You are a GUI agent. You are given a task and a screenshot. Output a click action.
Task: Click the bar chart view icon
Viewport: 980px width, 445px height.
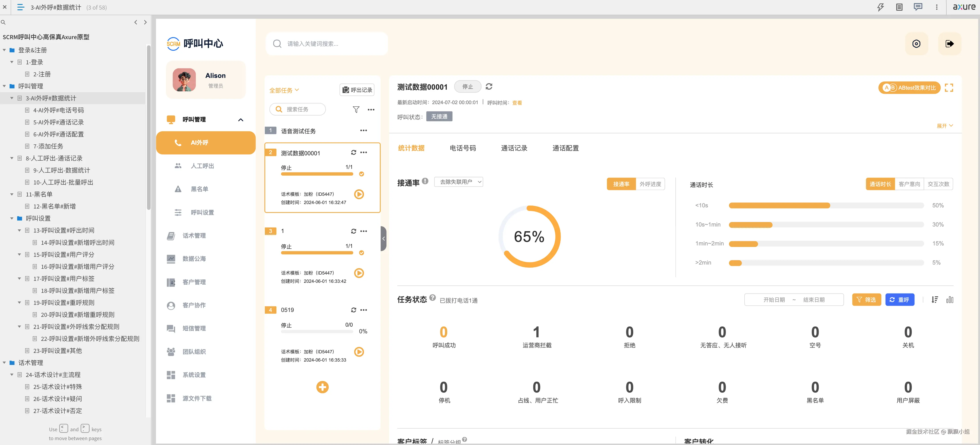tap(949, 299)
